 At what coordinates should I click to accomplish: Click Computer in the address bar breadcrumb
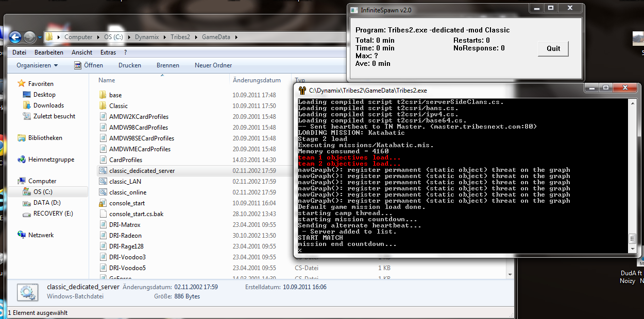point(78,37)
